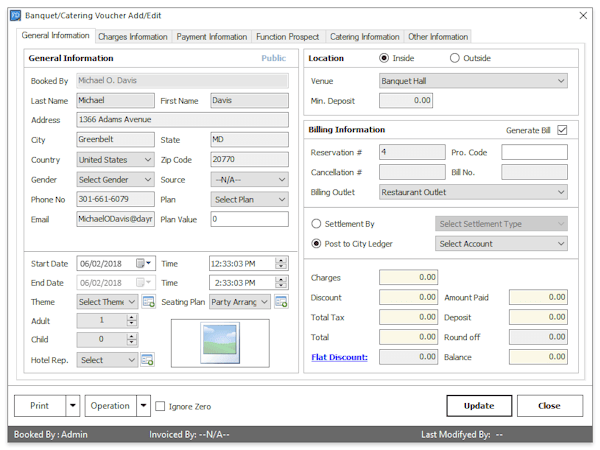This screenshot has width=600, height=450.
Task: Select the Settlement By radio button
Action: click(316, 223)
